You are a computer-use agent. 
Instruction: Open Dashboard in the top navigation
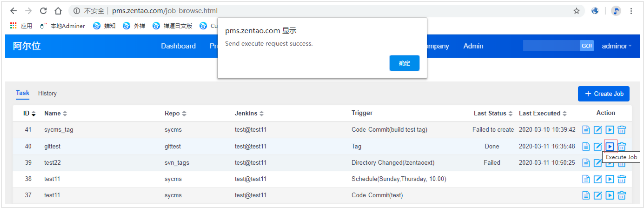[x=178, y=46]
